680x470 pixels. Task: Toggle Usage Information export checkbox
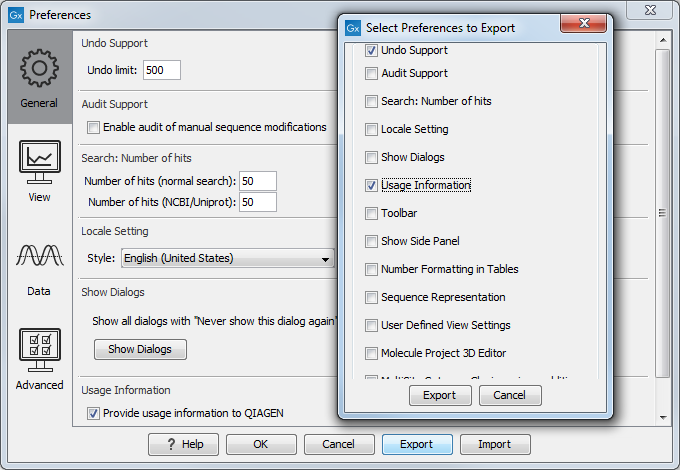pos(372,185)
